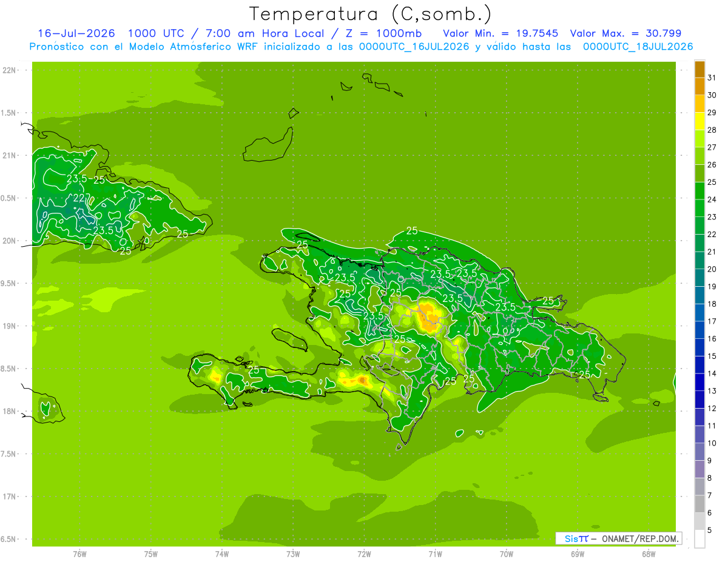This screenshot has width=728, height=562.
Task: Click the 18N latitude axis label
Action: [x=10, y=411]
